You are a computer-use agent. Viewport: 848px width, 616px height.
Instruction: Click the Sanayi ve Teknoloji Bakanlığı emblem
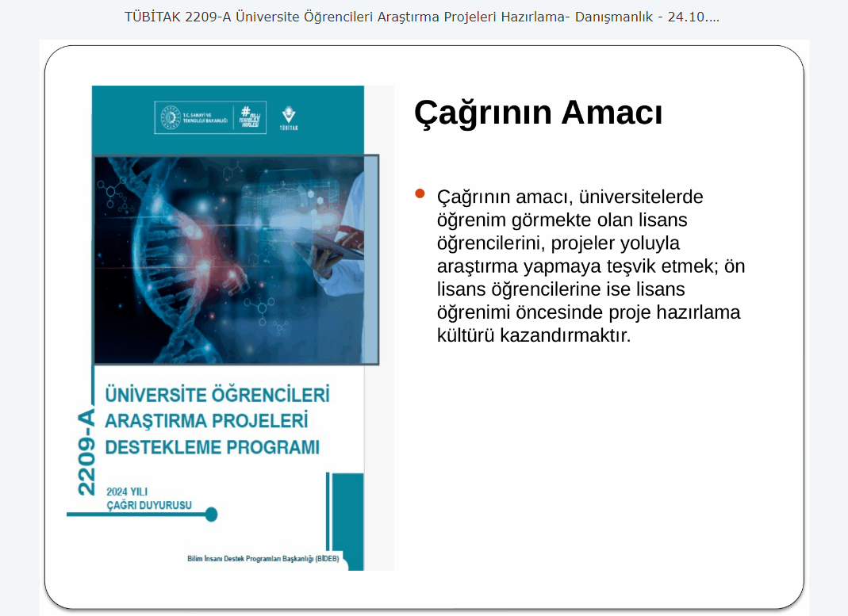[171, 118]
